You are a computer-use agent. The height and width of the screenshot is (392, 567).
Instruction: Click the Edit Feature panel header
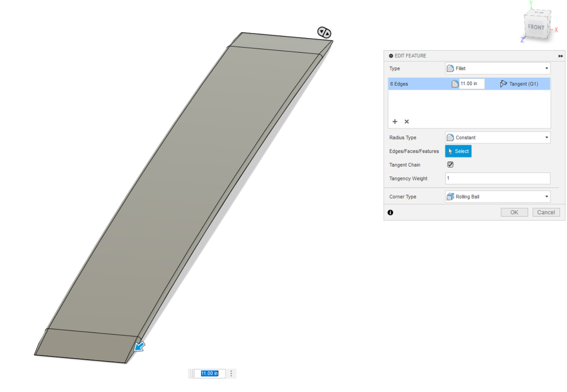(469, 55)
